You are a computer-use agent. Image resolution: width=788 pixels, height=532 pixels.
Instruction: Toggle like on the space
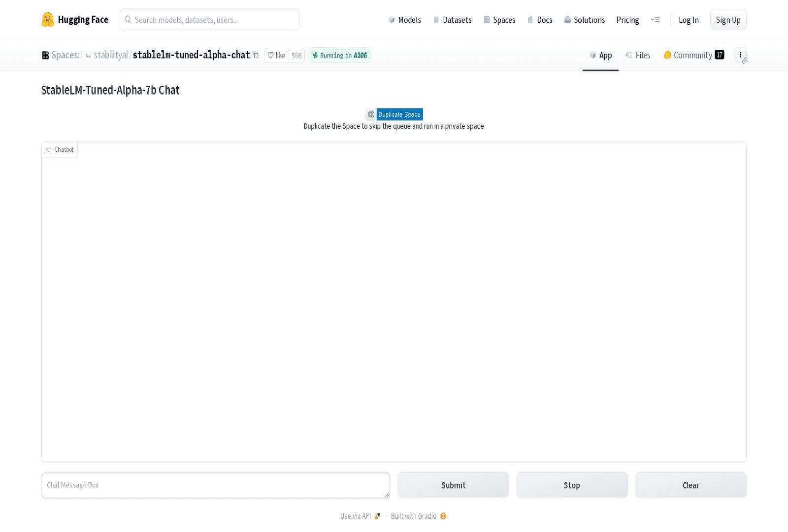click(x=277, y=56)
